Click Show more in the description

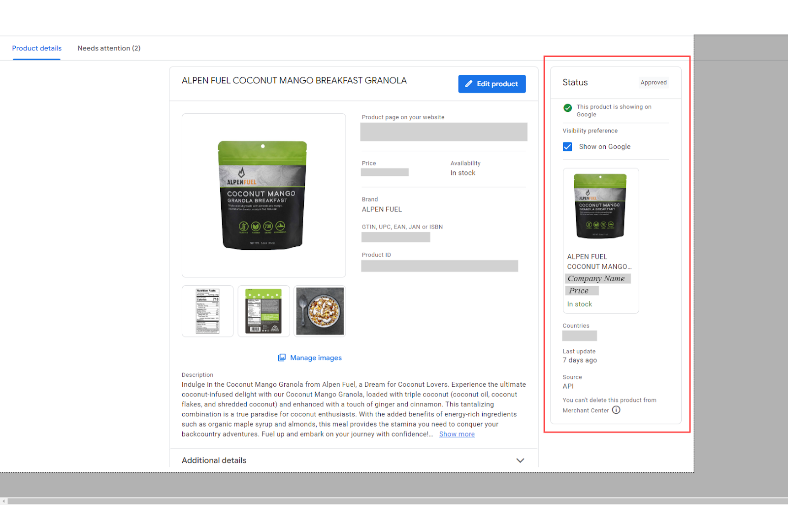pyautogui.click(x=457, y=434)
